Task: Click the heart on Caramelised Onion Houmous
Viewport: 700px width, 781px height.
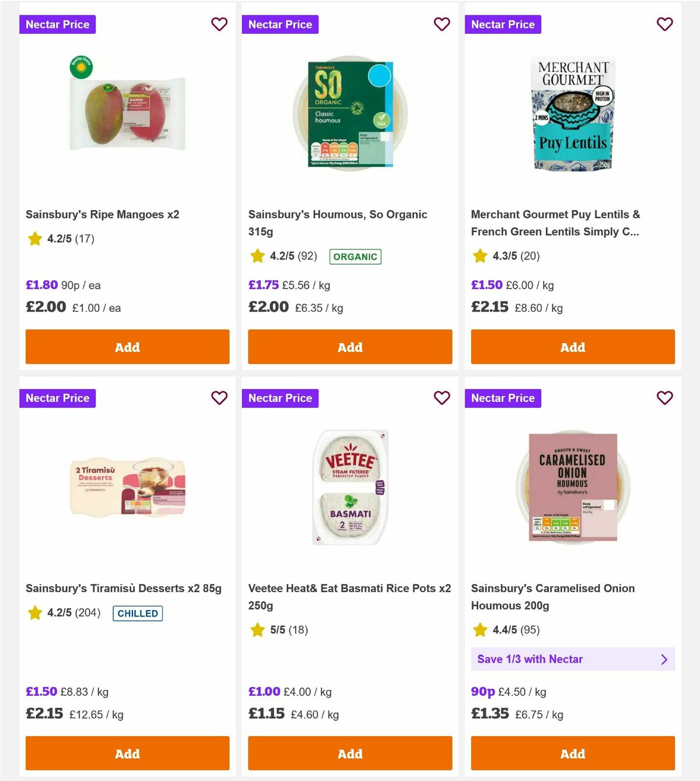Action: click(664, 398)
